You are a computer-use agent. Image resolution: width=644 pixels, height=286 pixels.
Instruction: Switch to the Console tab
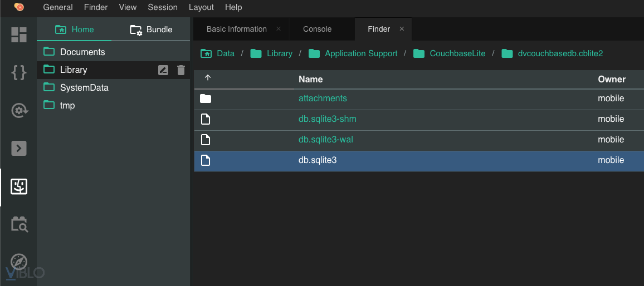click(x=317, y=29)
